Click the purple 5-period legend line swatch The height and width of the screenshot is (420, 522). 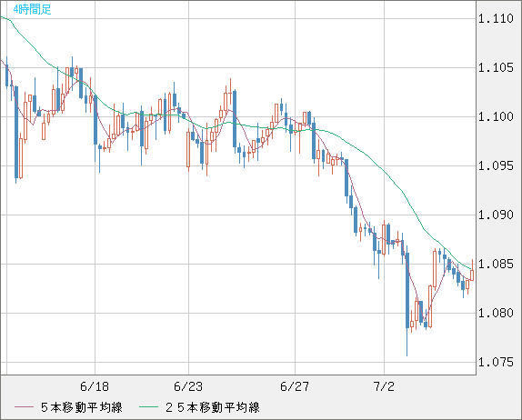point(24,407)
